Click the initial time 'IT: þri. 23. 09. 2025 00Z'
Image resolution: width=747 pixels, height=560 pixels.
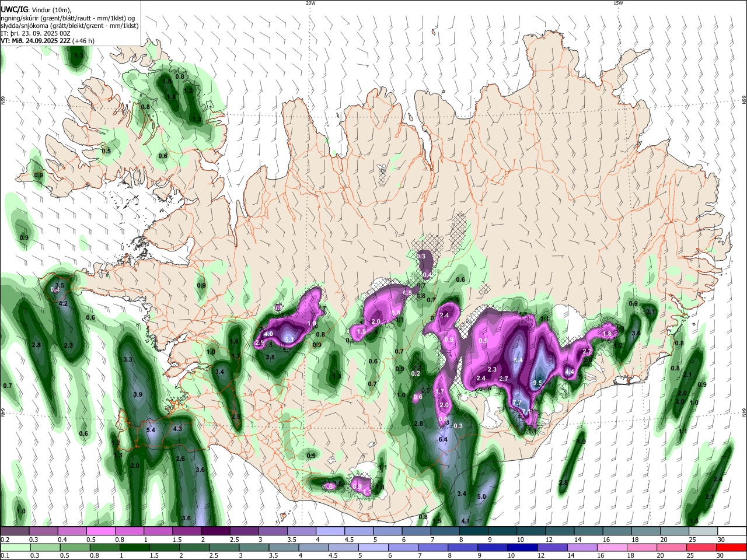click(x=35, y=33)
